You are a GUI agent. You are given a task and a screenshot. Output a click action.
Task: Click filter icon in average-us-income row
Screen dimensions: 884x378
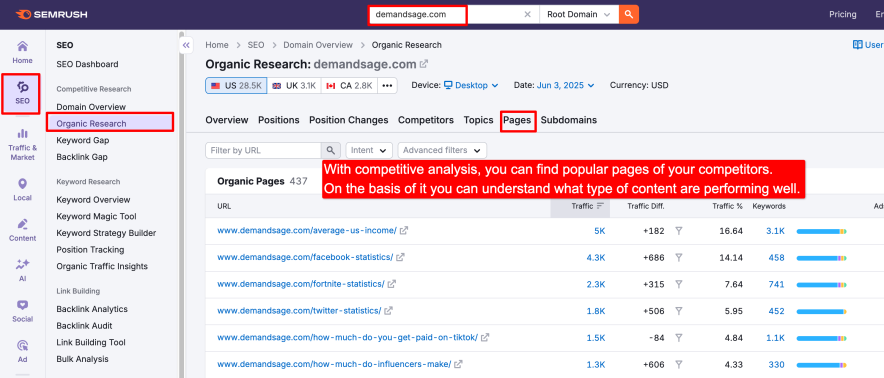click(679, 231)
